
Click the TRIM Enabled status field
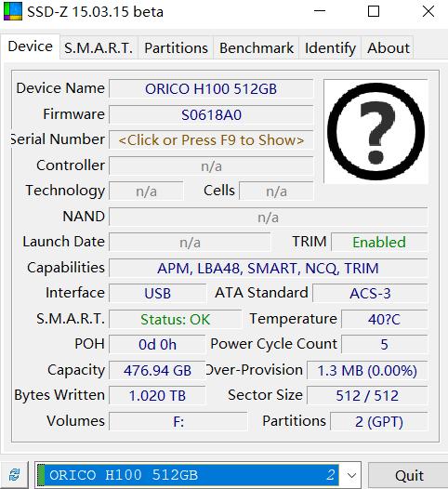[x=379, y=243]
